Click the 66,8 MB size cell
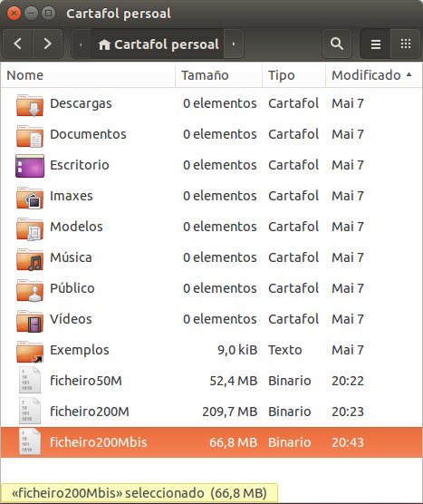The height and width of the screenshot is (504, 423). [234, 443]
